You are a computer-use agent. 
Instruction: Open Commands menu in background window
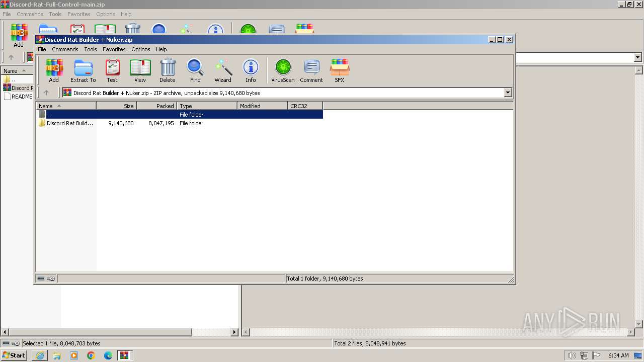(30, 14)
